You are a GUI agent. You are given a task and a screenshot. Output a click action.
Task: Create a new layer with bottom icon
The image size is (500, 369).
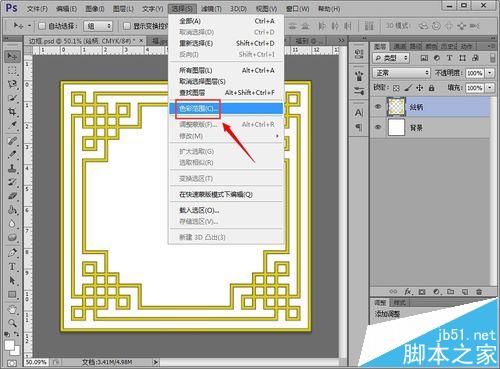pyautogui.click(x=465, y=292)
